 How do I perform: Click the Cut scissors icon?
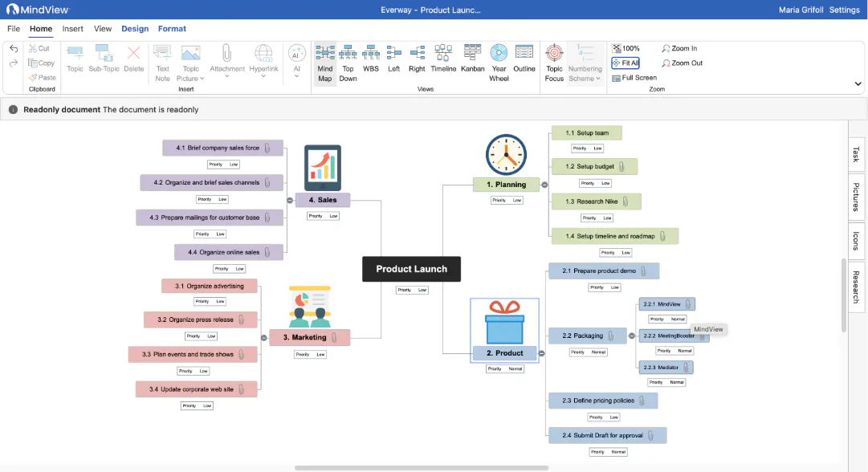click(33, 48)
